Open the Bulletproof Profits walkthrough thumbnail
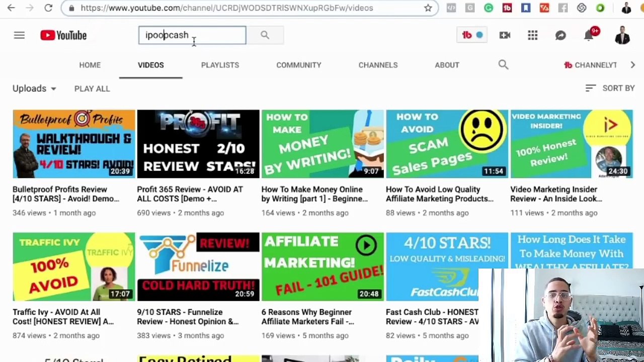 tap(74, 144)
